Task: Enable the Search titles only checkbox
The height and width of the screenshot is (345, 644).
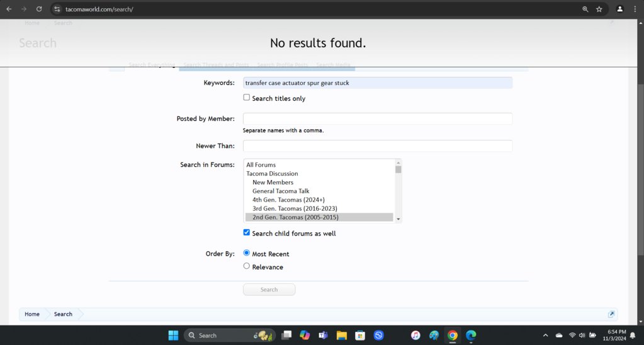Action: tap(246, 98)
